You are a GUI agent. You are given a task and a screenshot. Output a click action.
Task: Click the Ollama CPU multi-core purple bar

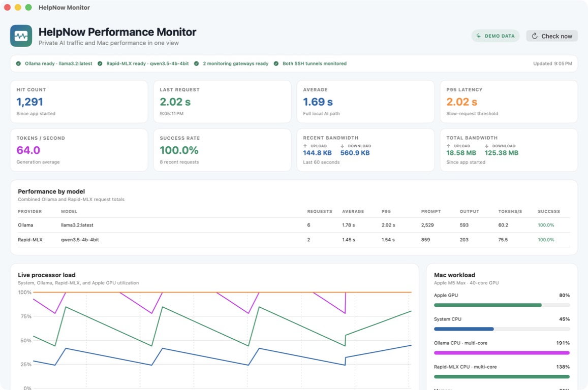[x=502, y=353]
